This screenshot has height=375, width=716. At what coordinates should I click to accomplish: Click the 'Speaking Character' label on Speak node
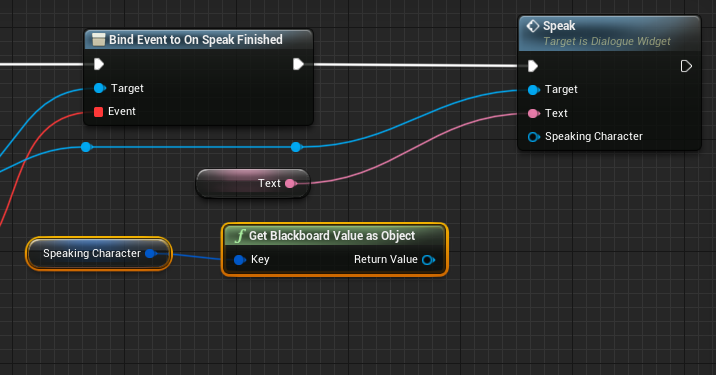(x=594, y=137)
